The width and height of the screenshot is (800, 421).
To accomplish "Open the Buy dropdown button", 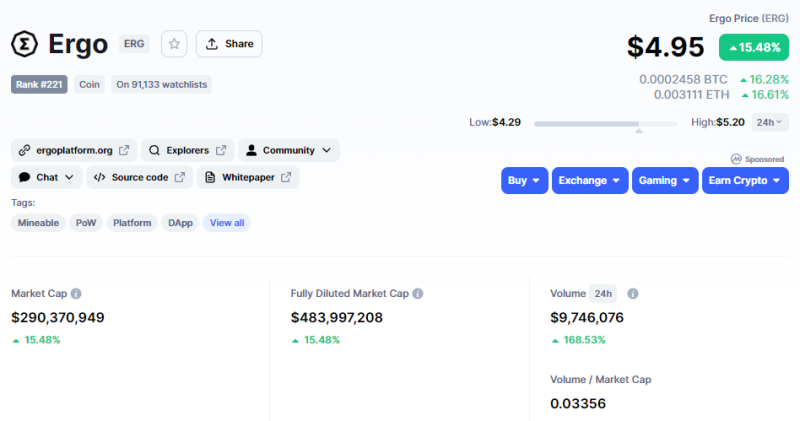I will click(524, 181).
